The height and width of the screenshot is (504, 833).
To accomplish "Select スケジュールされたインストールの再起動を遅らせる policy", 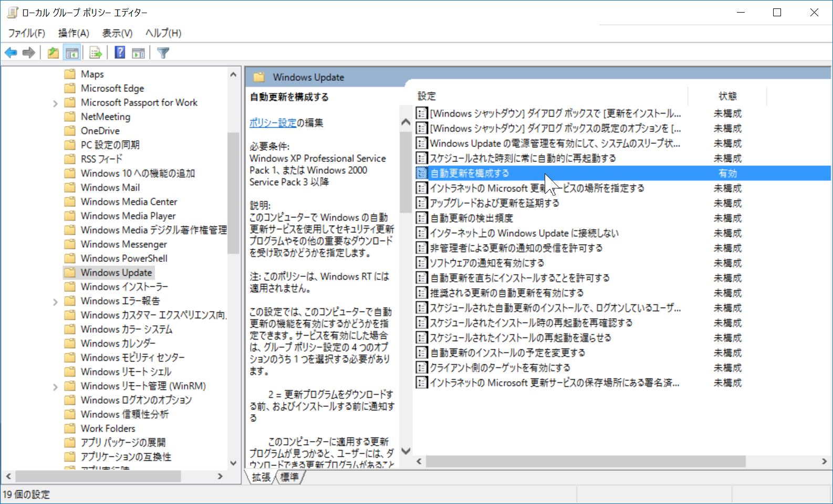I will pyautogui.click(x=520, y=338).
